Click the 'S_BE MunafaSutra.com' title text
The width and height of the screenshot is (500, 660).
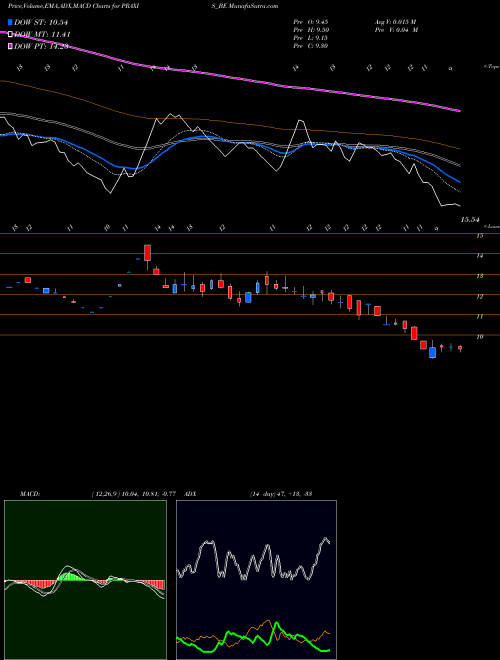pos(244,6)
